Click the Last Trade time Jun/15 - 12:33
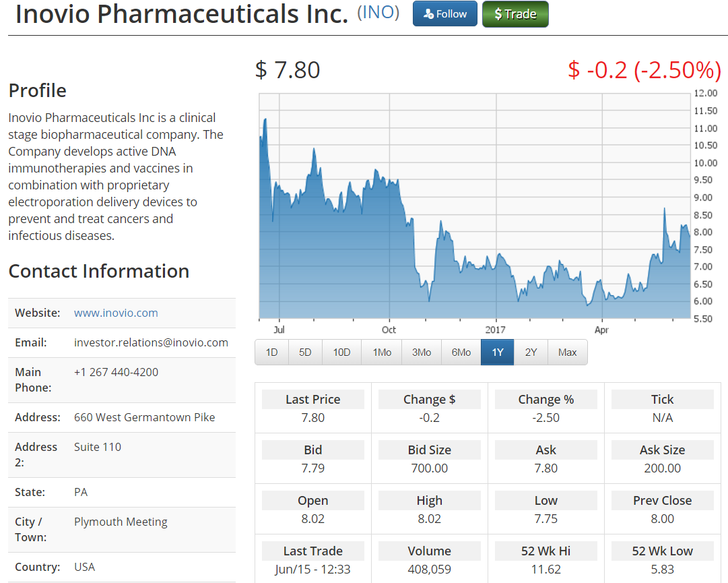Screen dimensions: 728x583 (313, 570)
